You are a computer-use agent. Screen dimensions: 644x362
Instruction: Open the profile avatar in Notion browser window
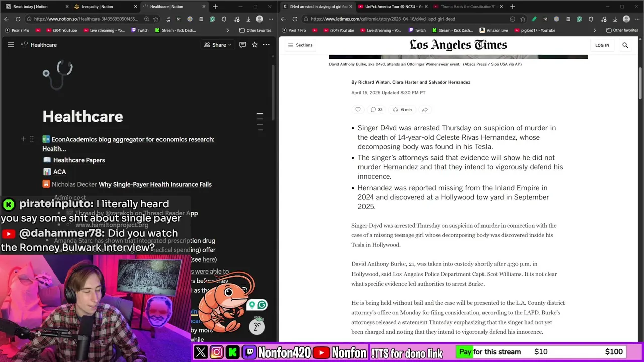click(x=259, y=19)
